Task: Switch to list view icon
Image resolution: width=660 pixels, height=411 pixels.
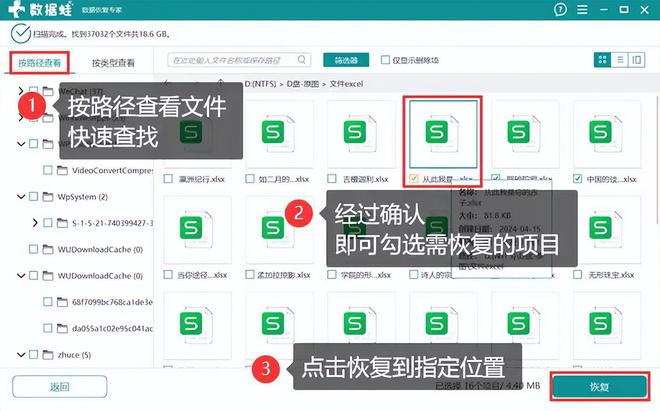Action: pyautogui.click(x=620, y=60)
